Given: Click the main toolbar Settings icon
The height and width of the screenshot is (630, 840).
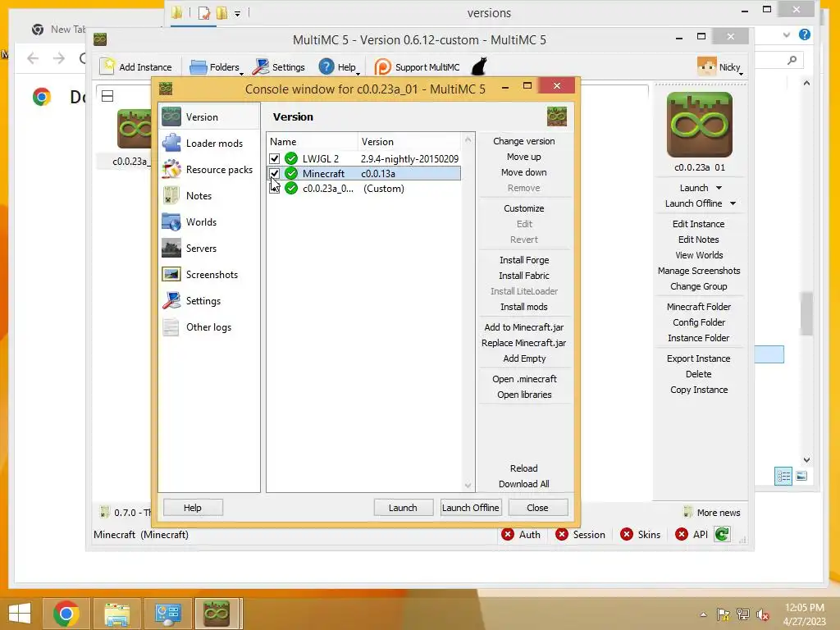Looking at the screenshot, I should [261, 66].
